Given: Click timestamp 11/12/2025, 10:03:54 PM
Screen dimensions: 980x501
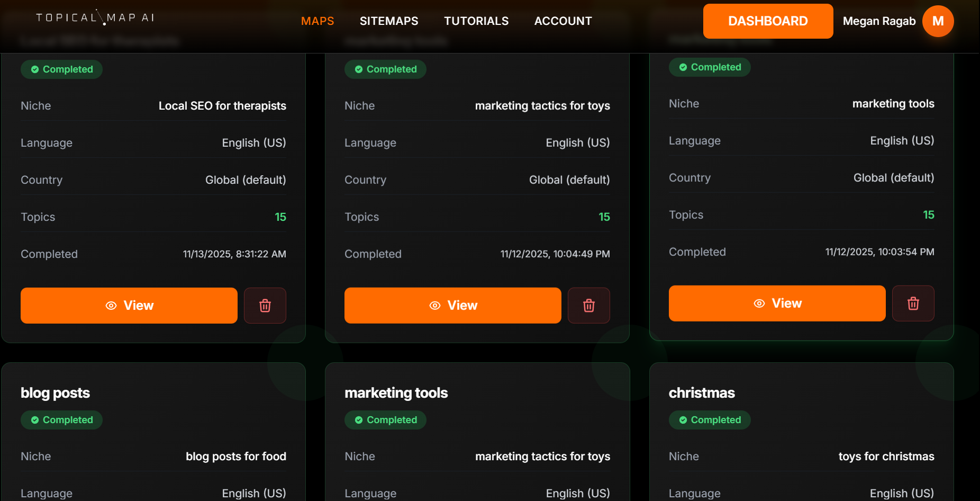Looking at the screenshot, I should [x=880, y=252].
